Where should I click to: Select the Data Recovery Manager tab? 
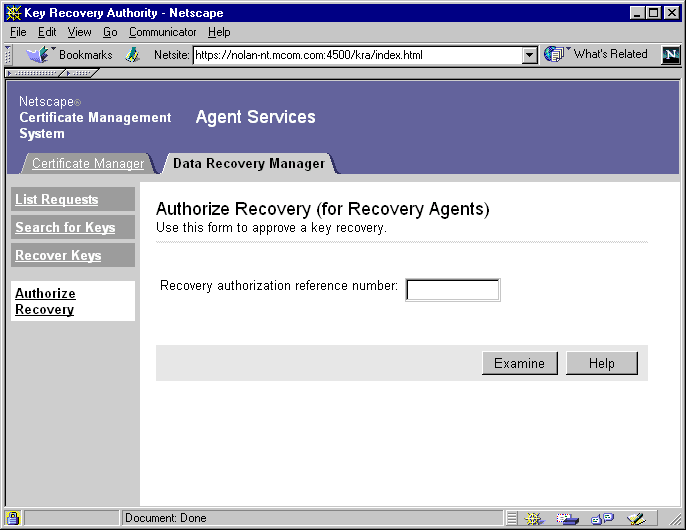[x=249, y=163]
